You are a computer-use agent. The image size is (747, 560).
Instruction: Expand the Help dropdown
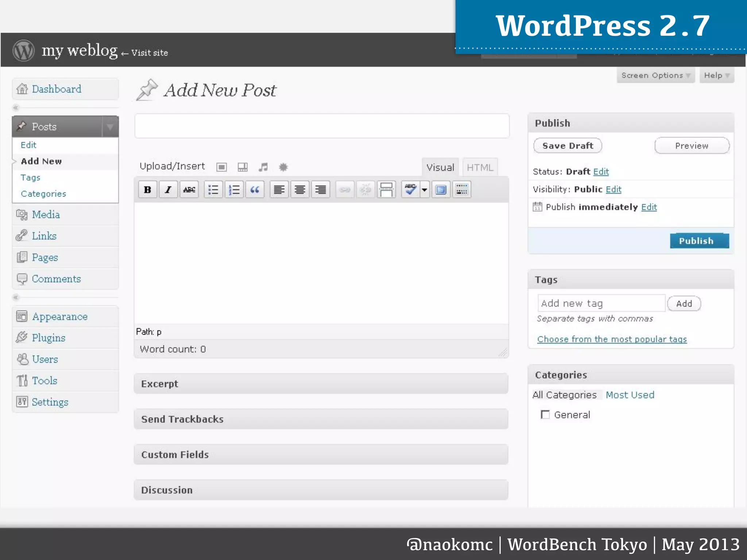pos(716,75)
